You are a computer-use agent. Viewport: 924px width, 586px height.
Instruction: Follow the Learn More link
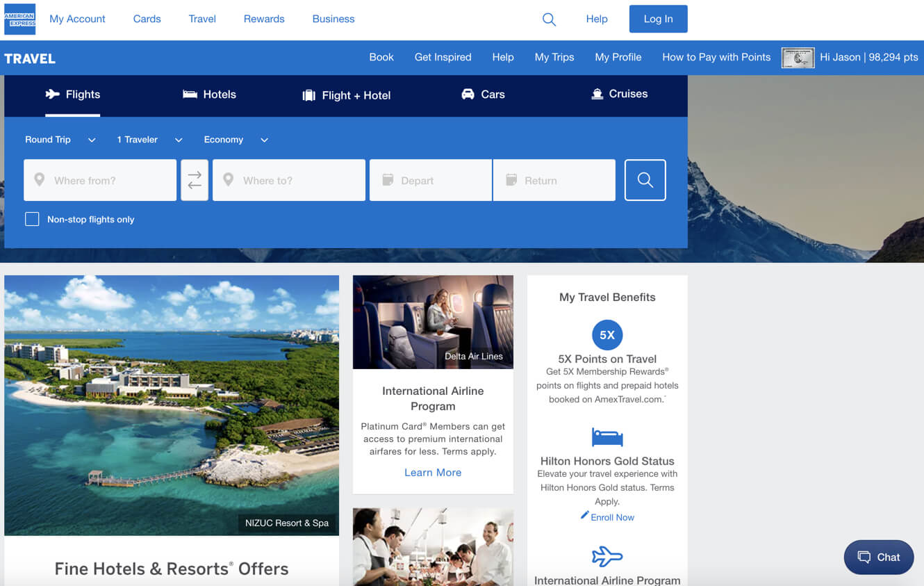[x=433, y=473]
